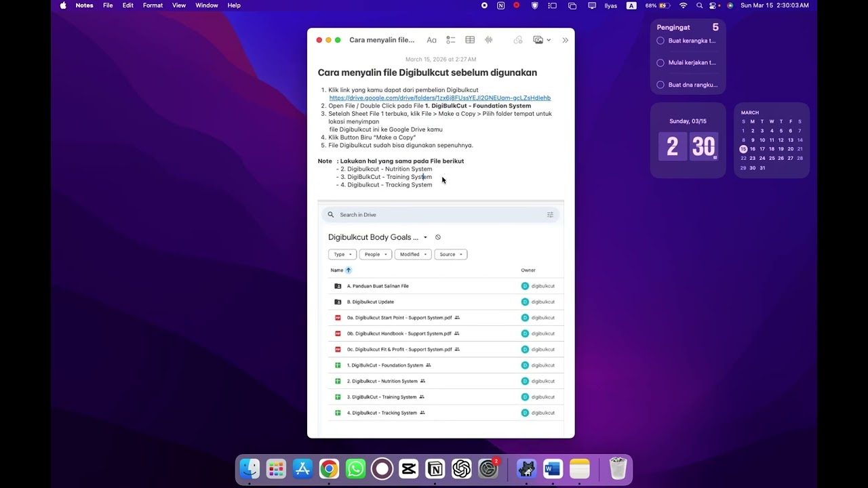Launch App Store from the Dock
868x488 pixels.
click(x=302, y=468)
